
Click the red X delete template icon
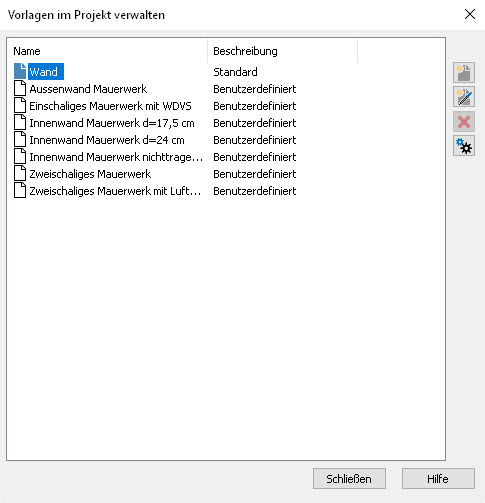click(464, 121)
